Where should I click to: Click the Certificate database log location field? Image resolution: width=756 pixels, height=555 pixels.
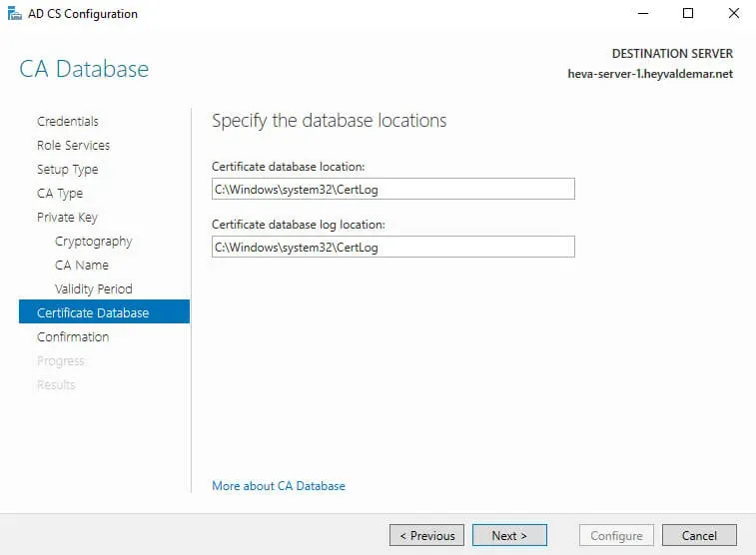pos(392,247)
